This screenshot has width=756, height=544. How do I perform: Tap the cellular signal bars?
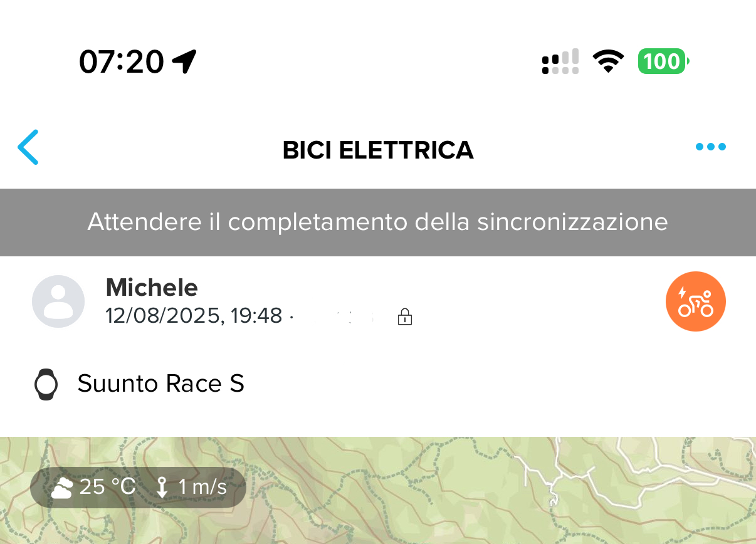tap(560, 61)
